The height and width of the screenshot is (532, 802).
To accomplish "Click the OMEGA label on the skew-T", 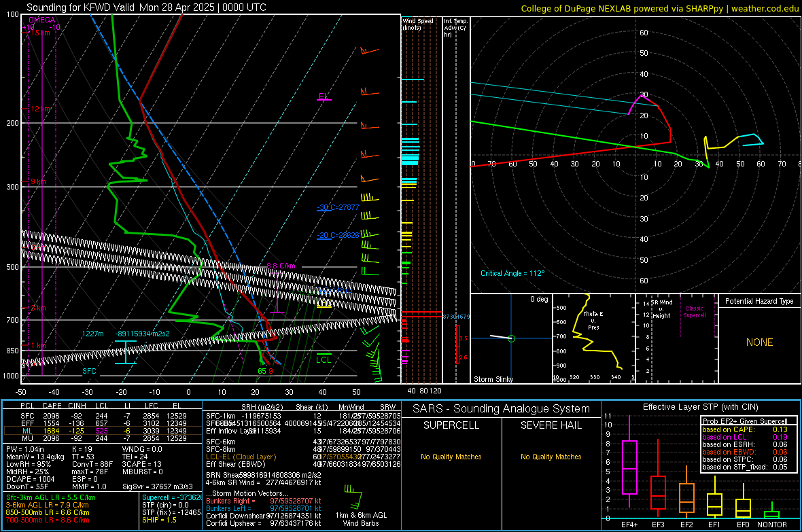I will click(x=42, y=20).
